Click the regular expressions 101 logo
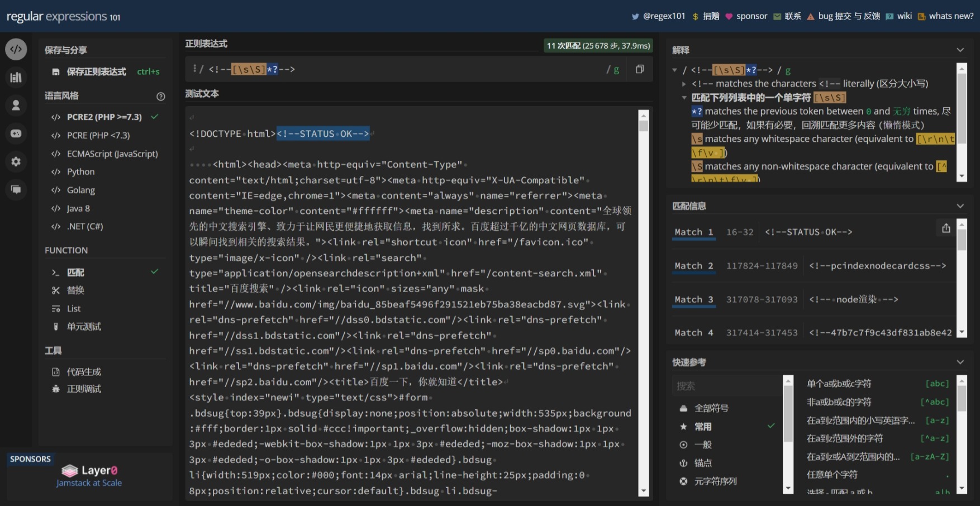980x506 pixels. click(x=63, y=16)
